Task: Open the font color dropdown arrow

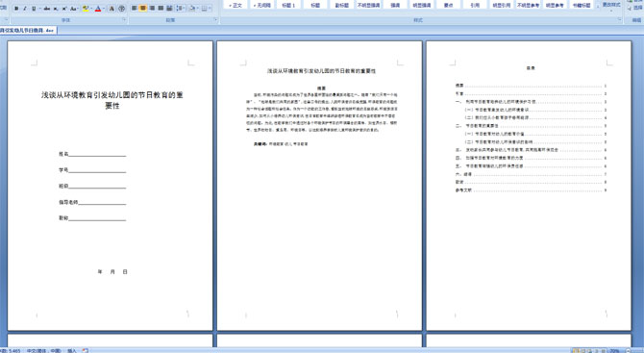Action: [x=104, y=9]
